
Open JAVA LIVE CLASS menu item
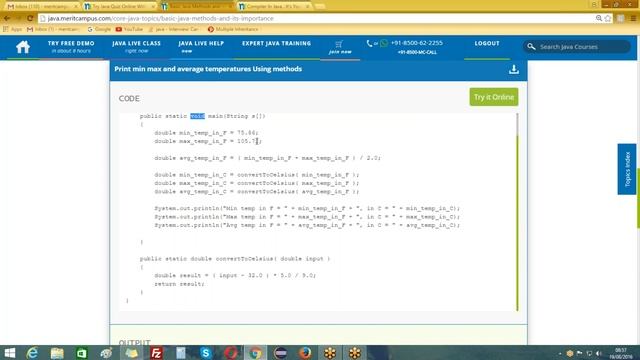[x=136, y=47]
